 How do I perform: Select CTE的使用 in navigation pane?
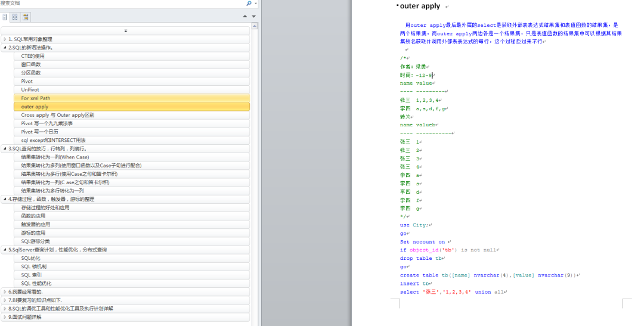pyautogui.click(x=131, y=56)
